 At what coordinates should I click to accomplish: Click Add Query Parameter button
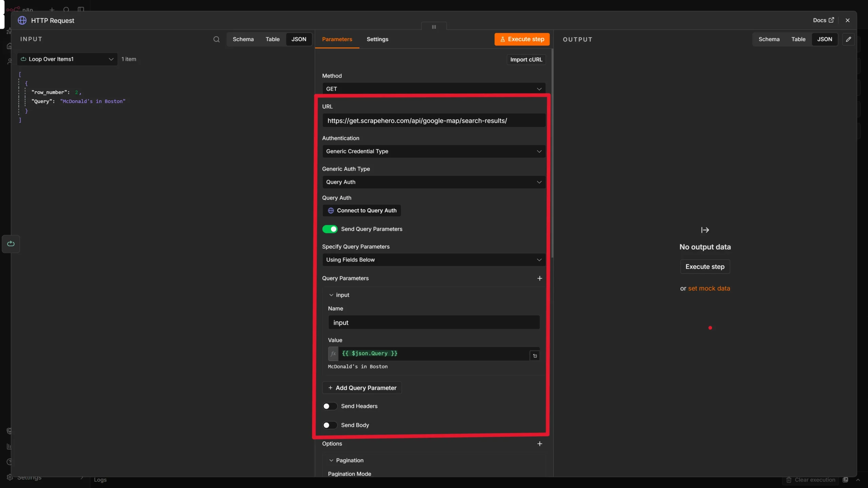point(362,388)
